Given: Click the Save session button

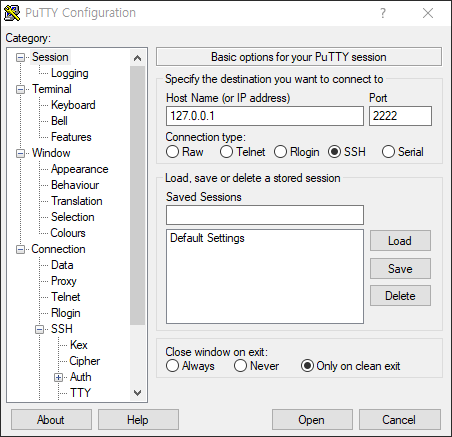Looking at the screenshot, I should (400, 269).
